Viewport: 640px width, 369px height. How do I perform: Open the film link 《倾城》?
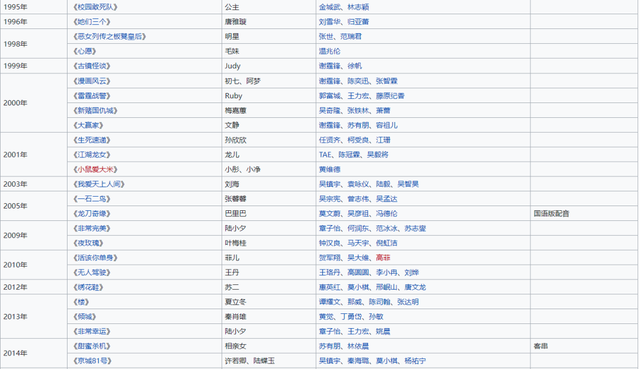point(84,316)
